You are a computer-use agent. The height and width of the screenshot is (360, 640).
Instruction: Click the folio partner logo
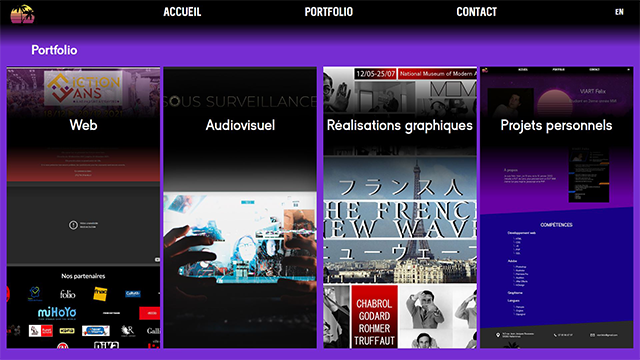point(68,294)
